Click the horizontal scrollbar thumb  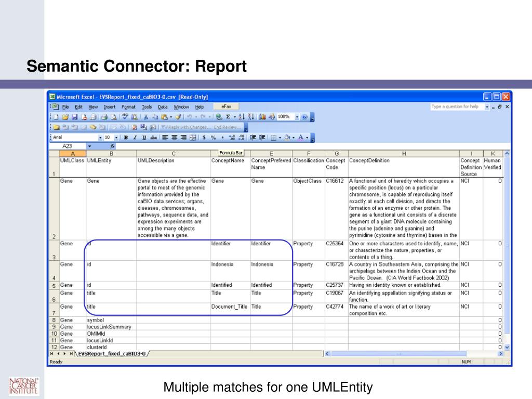pos(398,354)
